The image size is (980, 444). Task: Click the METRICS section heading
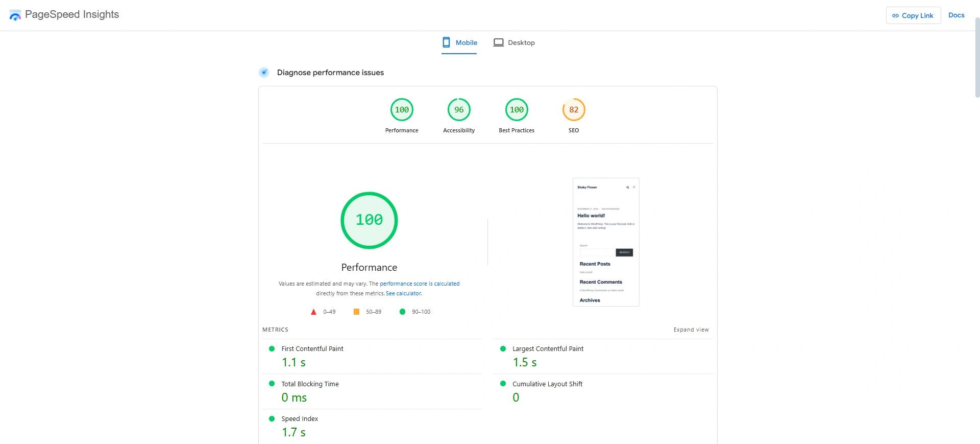[275, 330]
